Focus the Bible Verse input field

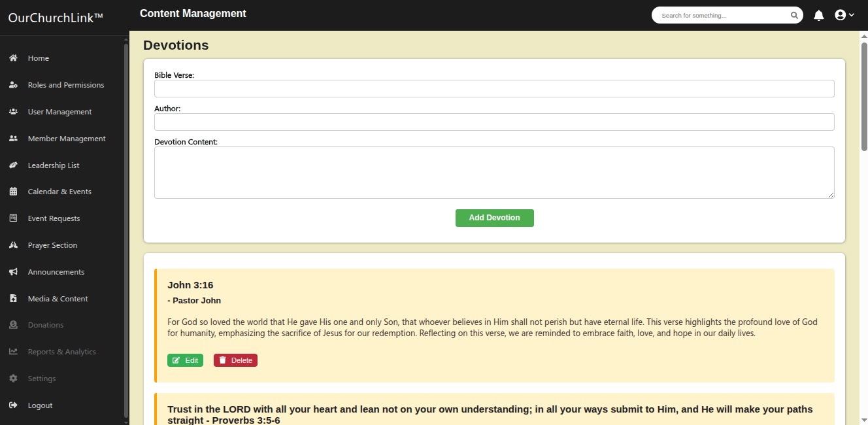(x=494, y=88)
